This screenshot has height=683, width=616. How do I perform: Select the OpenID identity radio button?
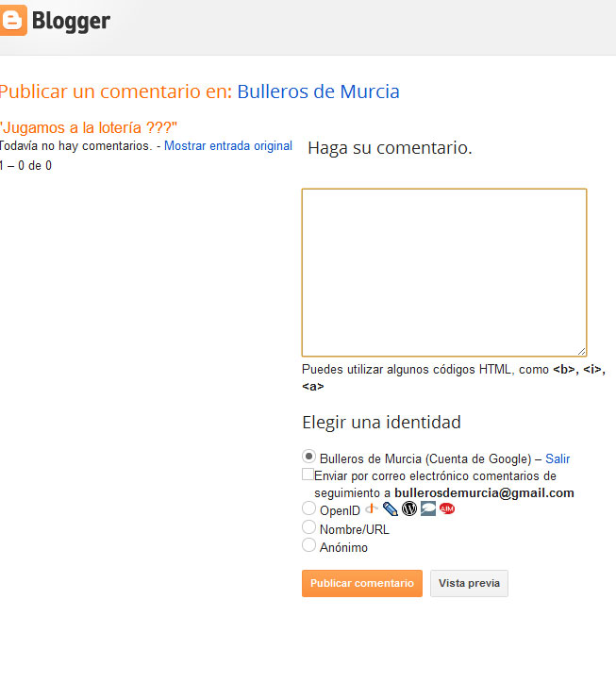tap(308, 508)
